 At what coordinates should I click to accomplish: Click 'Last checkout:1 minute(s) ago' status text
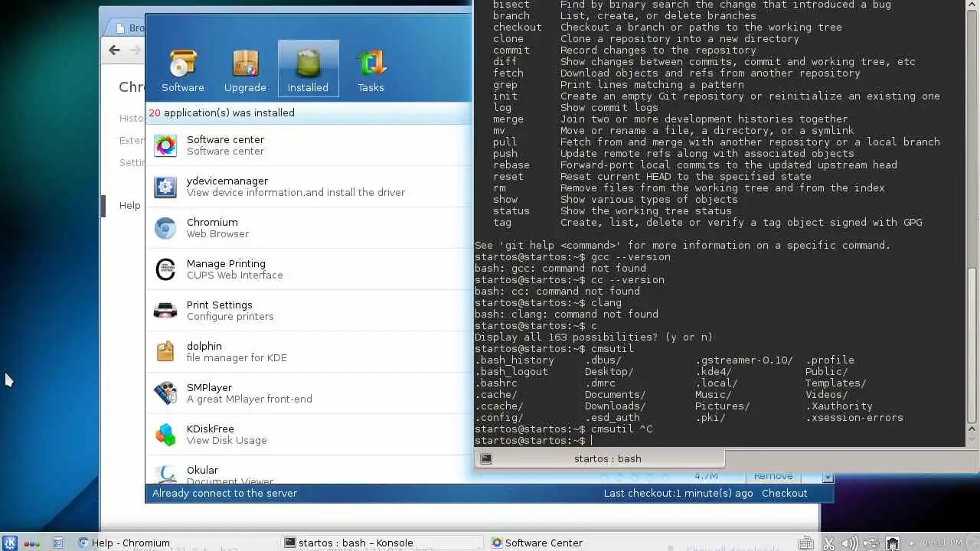point(678,494)
